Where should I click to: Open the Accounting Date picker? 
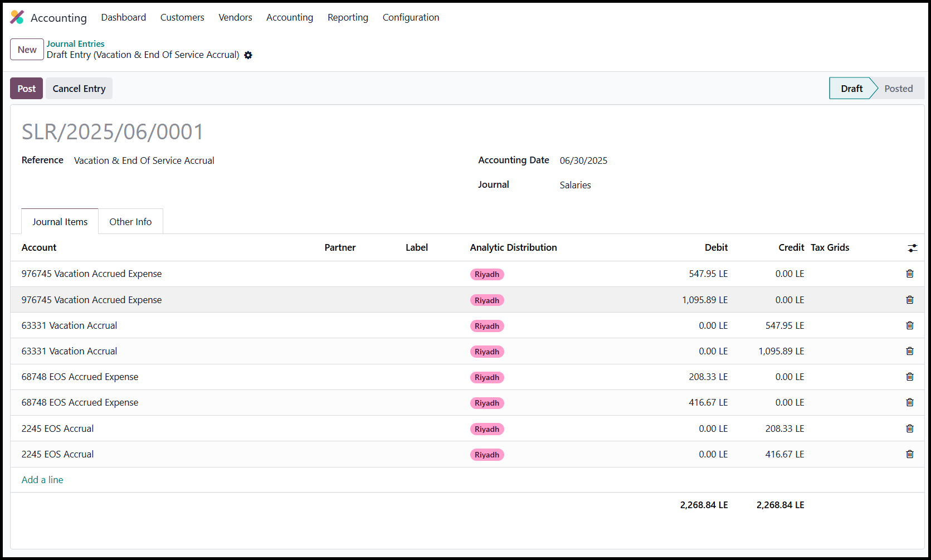(583, 160)
